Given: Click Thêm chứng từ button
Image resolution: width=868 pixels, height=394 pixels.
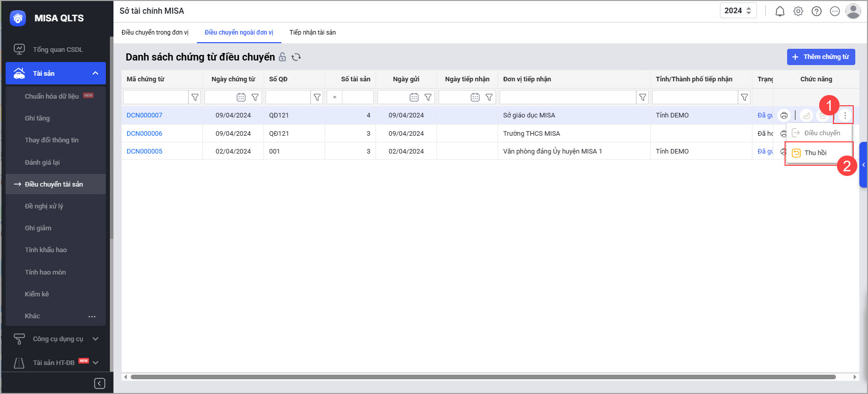Looking at the screenshot, I should (821, 57).
